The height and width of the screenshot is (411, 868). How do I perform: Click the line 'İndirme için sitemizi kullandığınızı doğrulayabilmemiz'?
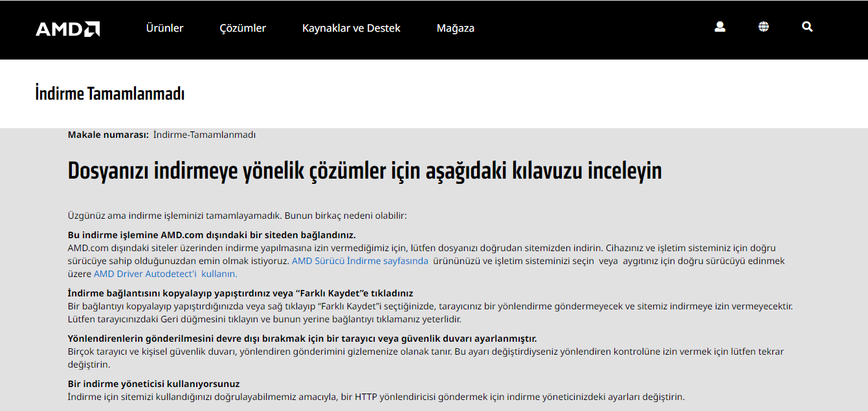click(x=376, y=397)
